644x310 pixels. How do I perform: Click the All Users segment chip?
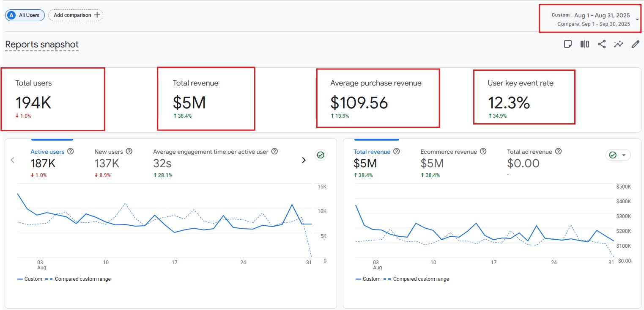click(24, 15)
